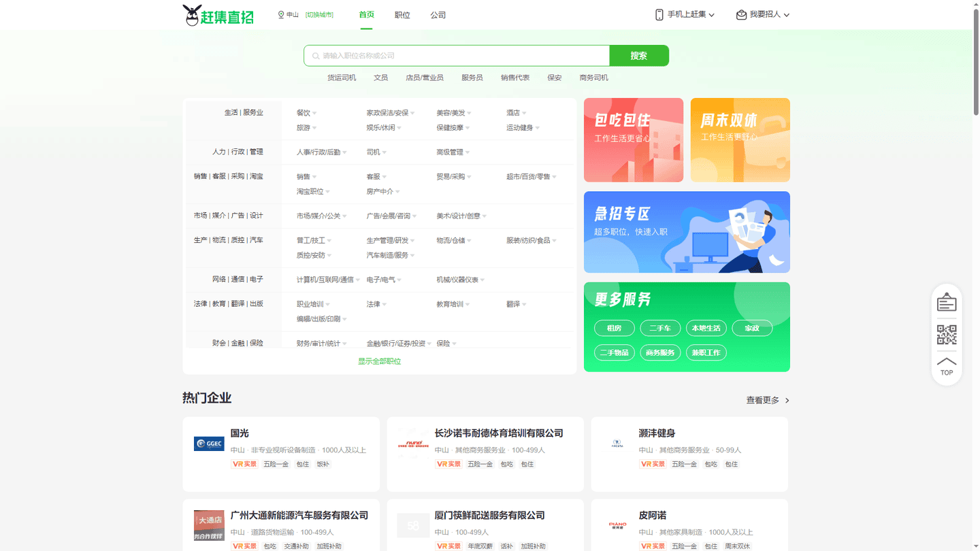Image resolution: width=980 pixels, height=551 pixels.
Task: Select the 店员/营业员 hot keyword
Action: (x=425, y=78)
